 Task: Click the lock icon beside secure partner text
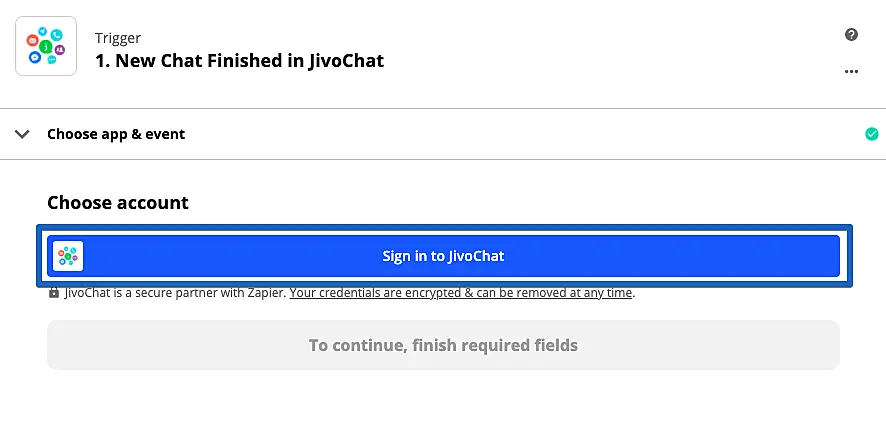pyautogui.click(x=54, y=293)
